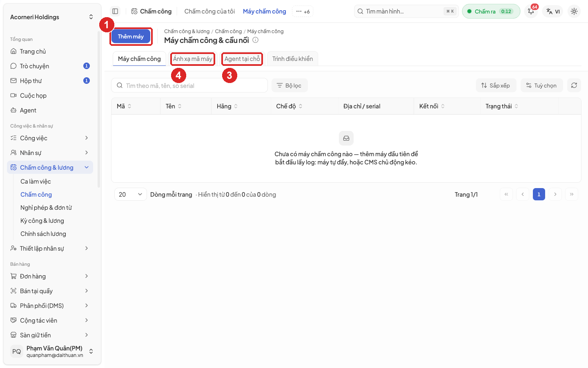Open the Acorneri Holdings workspace switcher
The image size is (588, 368).
tap(51, 17)
